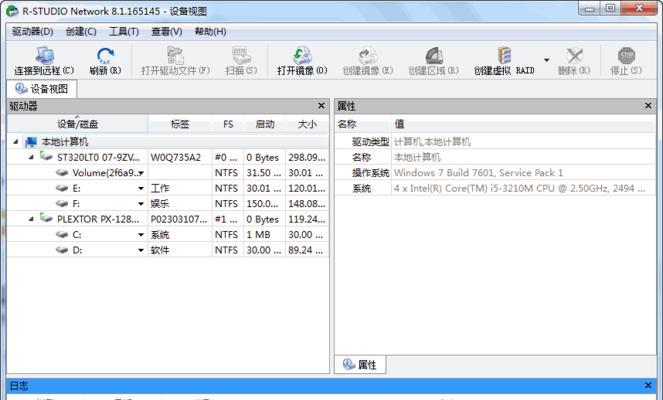This screenshot has height=400, width=663.
Task: Open the 工具(T) menu
Action: pyautogui.click(x=124, y=32)
